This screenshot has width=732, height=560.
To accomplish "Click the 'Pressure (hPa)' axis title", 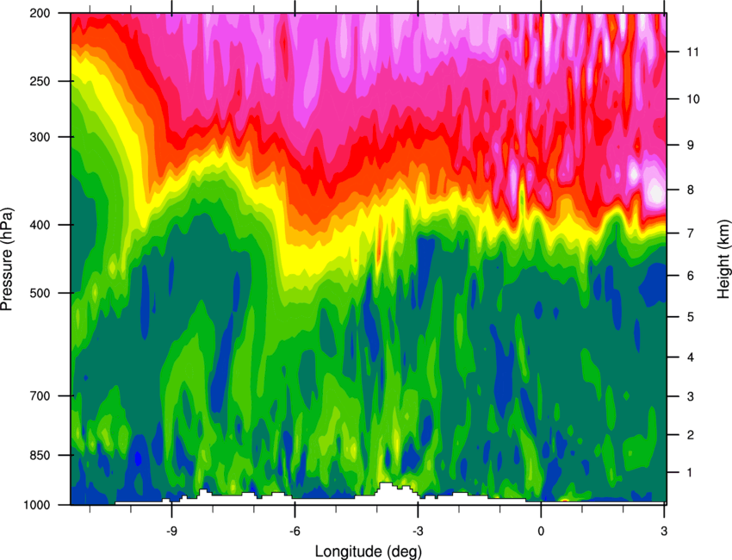I will point(7,258).
